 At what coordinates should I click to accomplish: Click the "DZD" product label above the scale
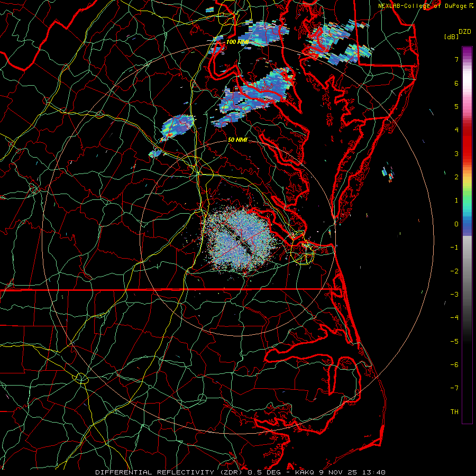pyautogui.click(x=464, y=32)
